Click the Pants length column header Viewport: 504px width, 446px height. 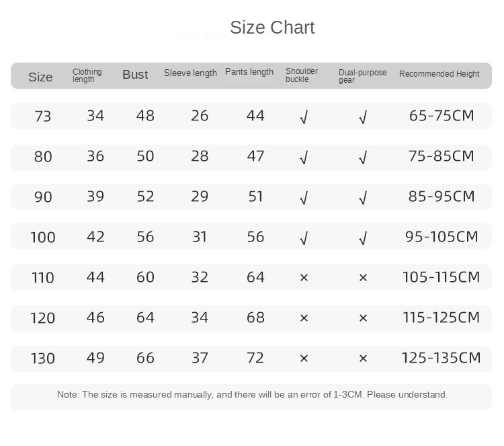coord(249,72)
